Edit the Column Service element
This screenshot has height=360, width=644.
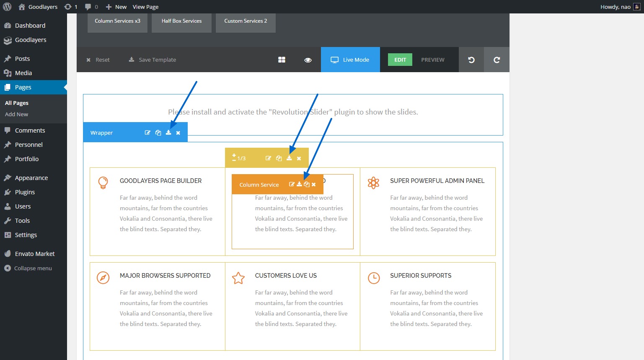click(292, 184)
